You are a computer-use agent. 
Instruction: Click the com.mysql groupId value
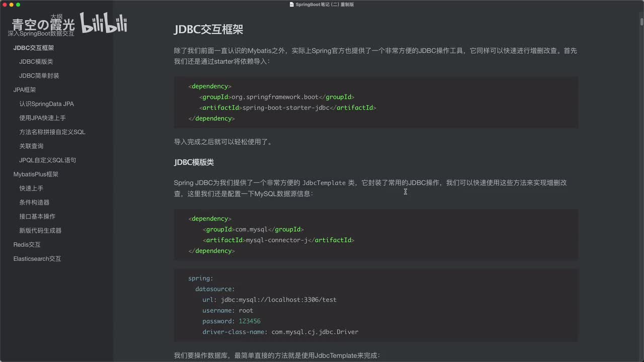[252, 229]
